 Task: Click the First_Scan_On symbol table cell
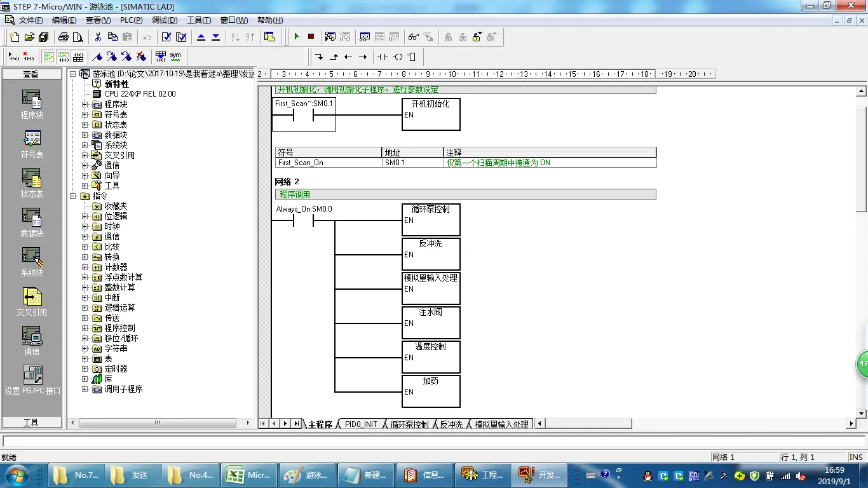[x=329, y=163]
